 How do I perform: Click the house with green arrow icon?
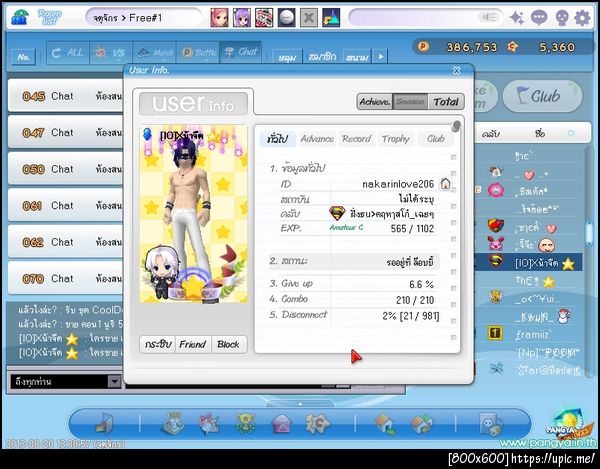385,424
